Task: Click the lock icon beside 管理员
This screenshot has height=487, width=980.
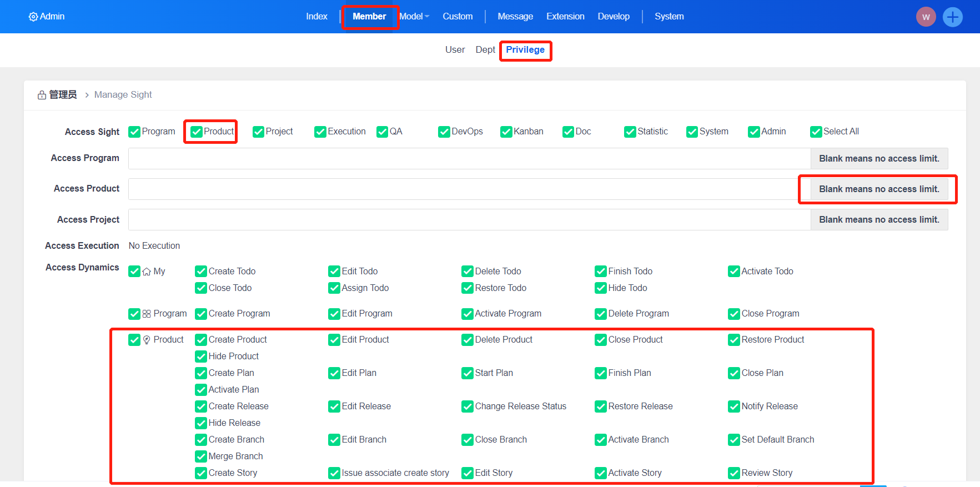Action: coord(42,95)
